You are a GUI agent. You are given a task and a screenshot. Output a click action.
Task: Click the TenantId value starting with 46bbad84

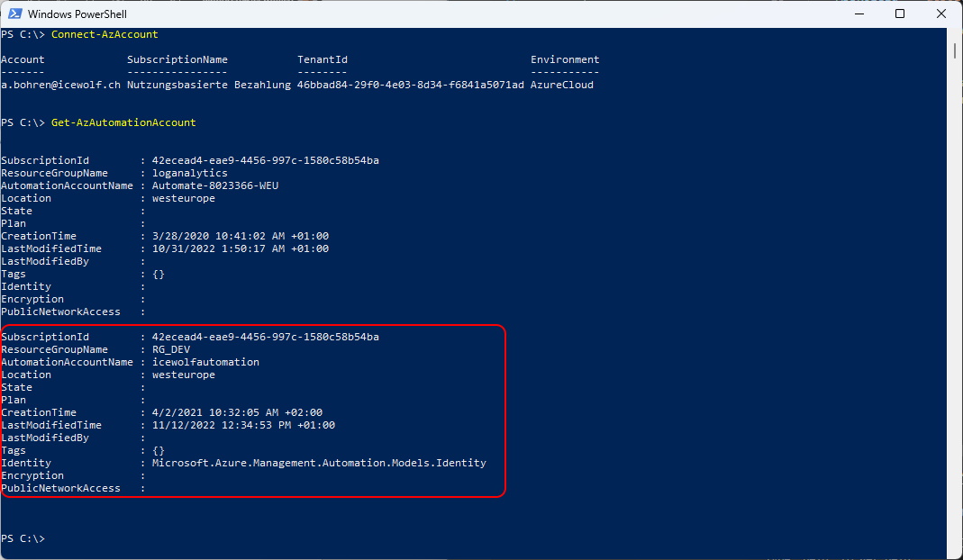click(x=410, y=85)
